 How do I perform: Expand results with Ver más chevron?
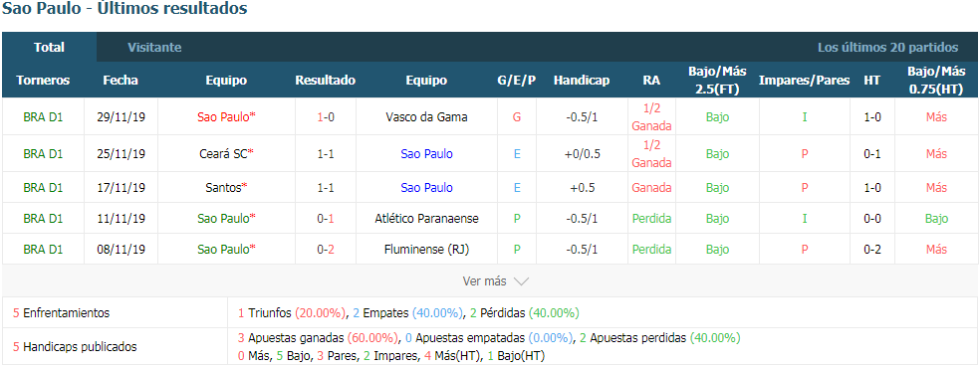[521, 281]
